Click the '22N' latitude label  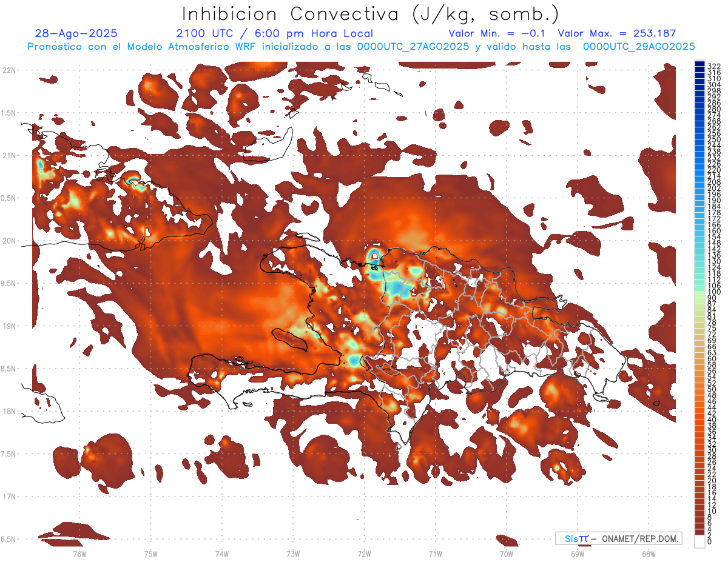[8, 70]
